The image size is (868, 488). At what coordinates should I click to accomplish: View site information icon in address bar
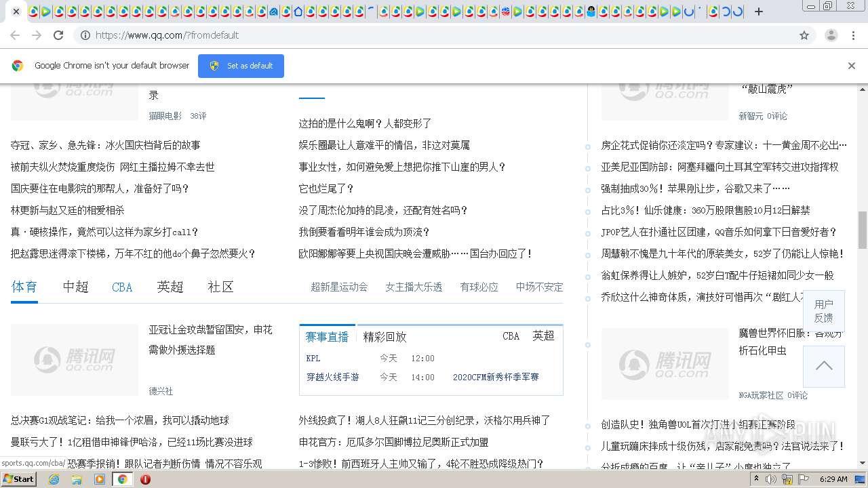(x=85, y=35)
